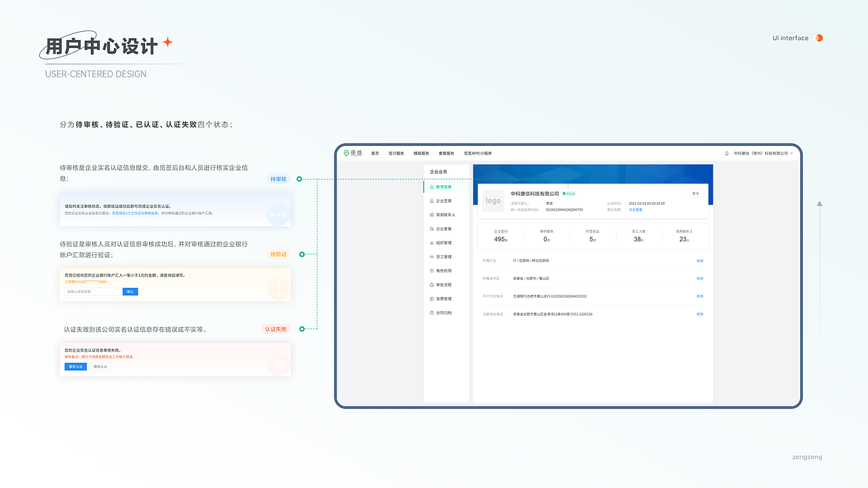Click the credit code 92340100MA2NQM6799
The height and width of the screenshot is (488, 868).
tap(564, 209)
